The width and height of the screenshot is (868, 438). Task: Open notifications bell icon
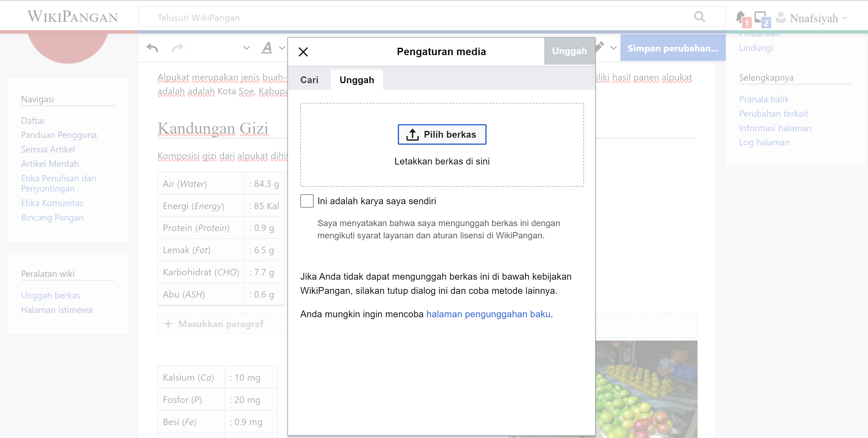pos(740,17)
